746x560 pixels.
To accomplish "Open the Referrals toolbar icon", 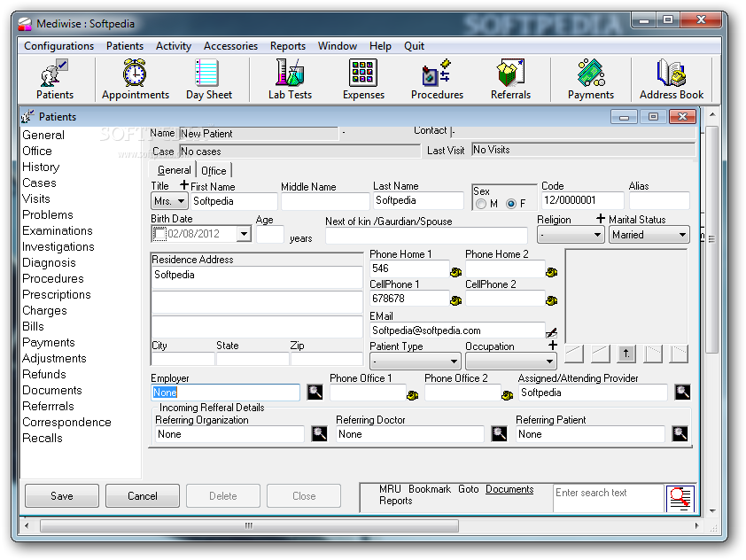I will 510,79.
